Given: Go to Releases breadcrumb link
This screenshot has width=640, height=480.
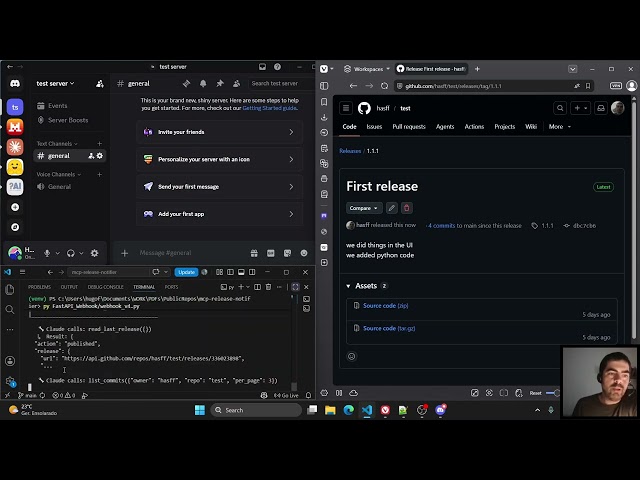Looking at the screenshot, I should [350, 151].
